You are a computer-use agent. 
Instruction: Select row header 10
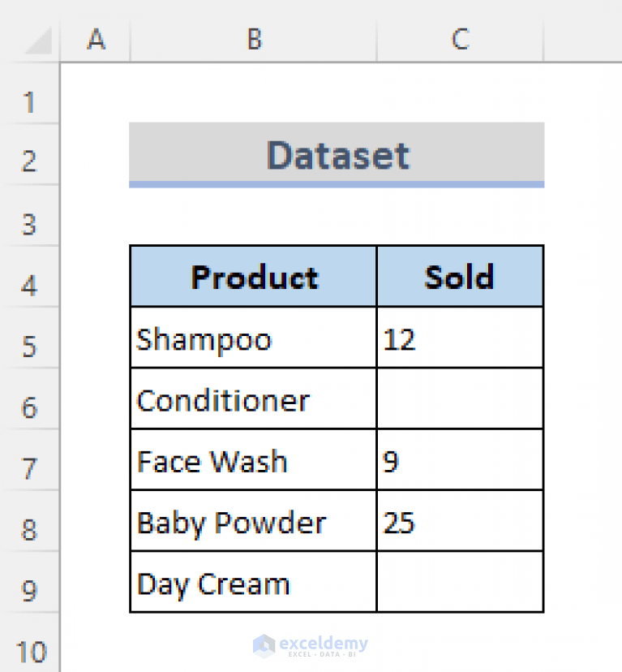pos(31,651)
